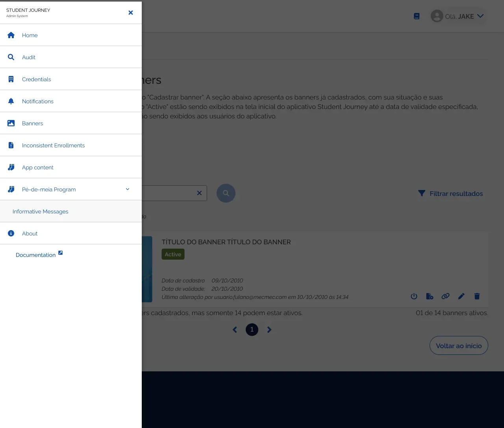Open the user dropdown next to JAKE
This screenshot has width=504, height=428.
point(480,16)
